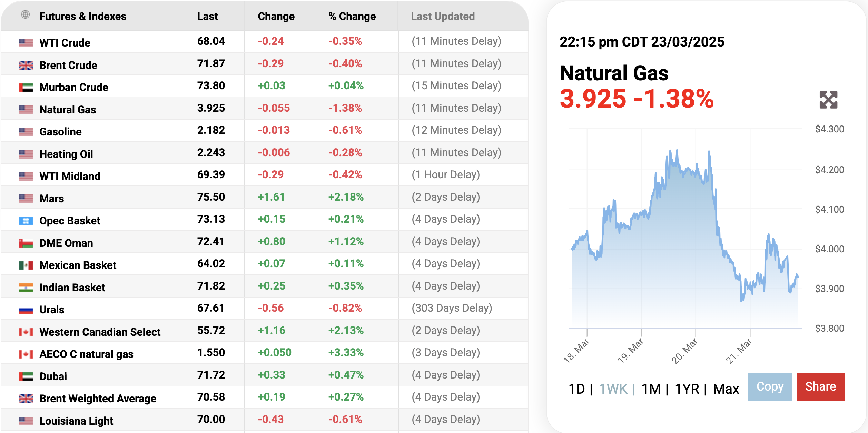Screen dimensions: 868x433
Task: Click the US flag next to WTI Crude
Action: [26, 43]
